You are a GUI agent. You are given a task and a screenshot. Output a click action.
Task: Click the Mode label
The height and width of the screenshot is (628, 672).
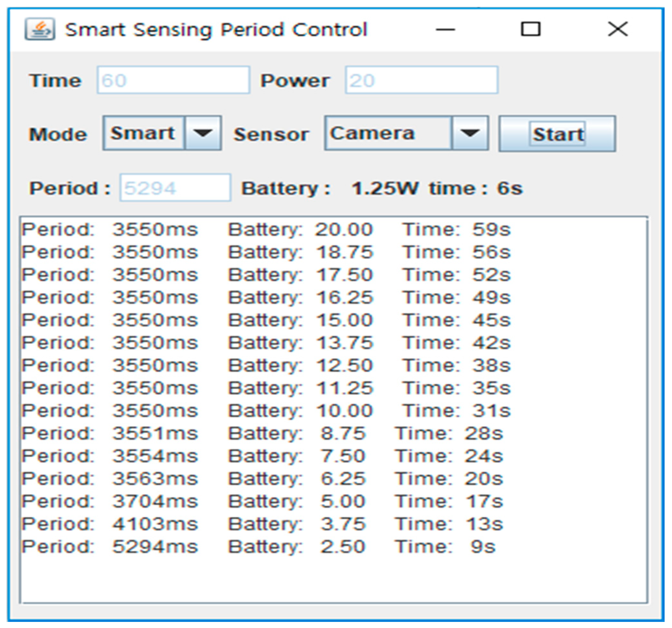[x=58, y=135]
